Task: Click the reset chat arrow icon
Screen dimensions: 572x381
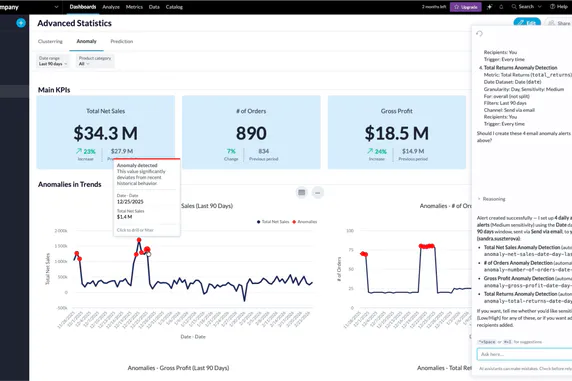Action: point(479,34)
